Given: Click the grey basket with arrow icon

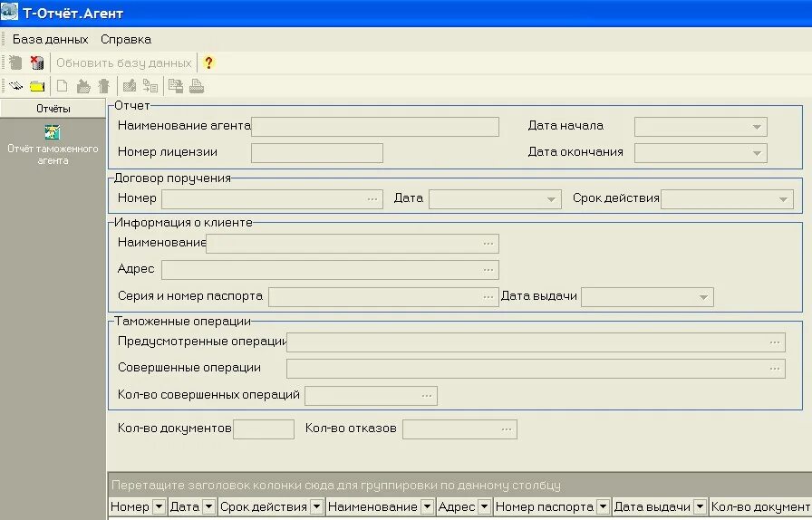Looking at the screenshot, I should tap(82, 86).
